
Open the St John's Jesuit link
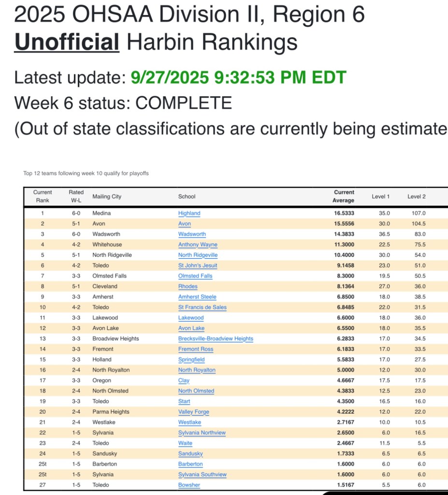click(x=198, y=265)
